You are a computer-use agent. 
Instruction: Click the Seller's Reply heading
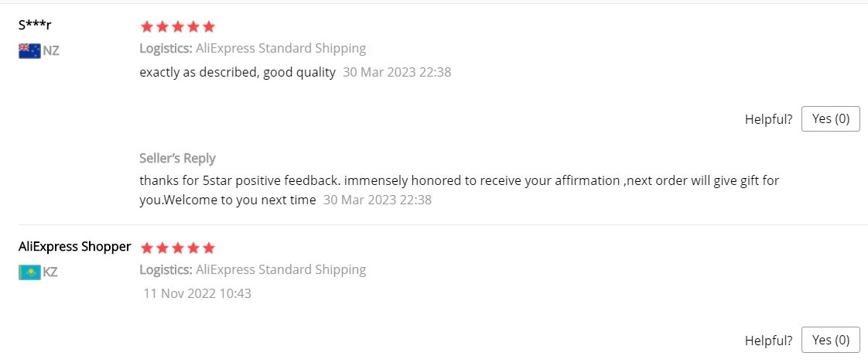[x=177, y=158]
